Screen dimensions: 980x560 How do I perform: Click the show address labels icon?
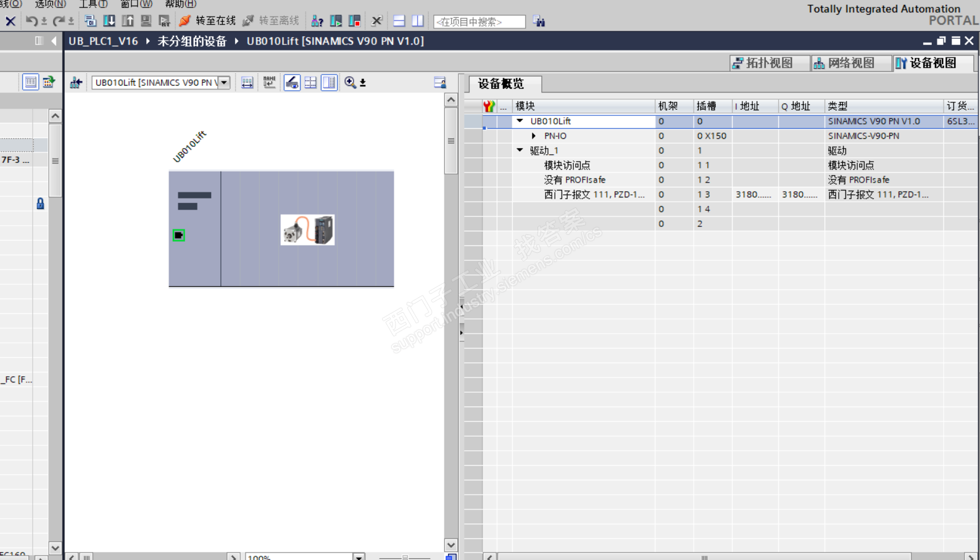coord(247,83)
